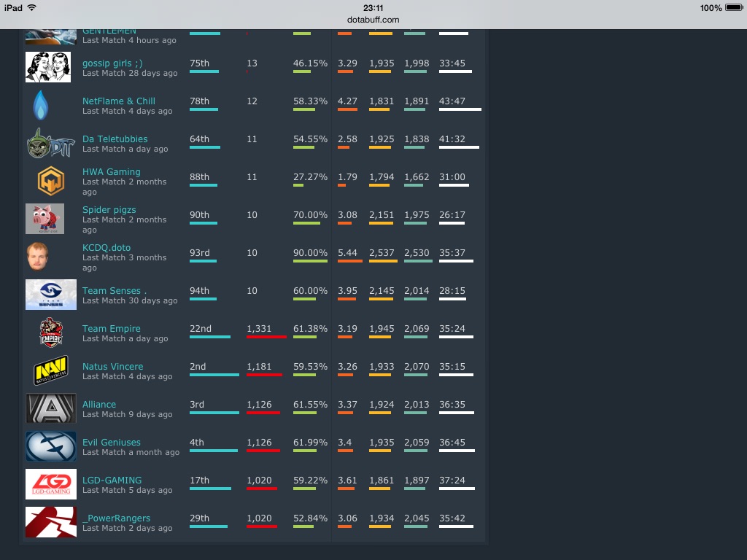The width and height of the screenshot is (747, 560).
Task: Open the Alliance team logo
Action: point(51,408)
